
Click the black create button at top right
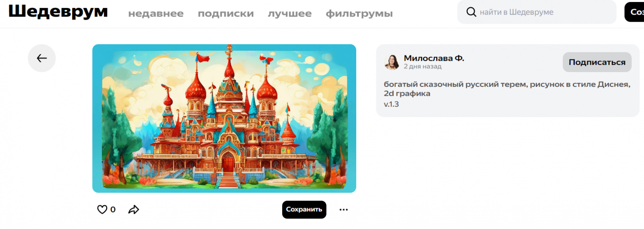pos(634,12)
